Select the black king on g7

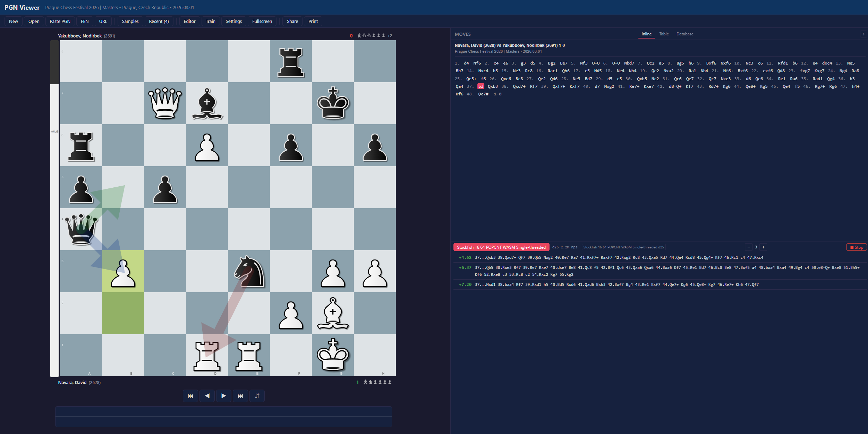pyautogui.click(x=333, y=103)
